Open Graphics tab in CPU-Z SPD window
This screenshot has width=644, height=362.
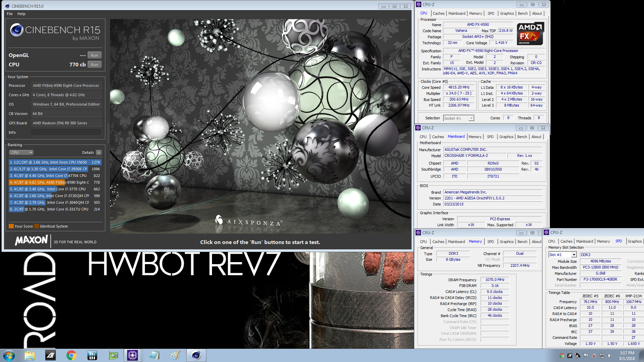coord(635,241)
